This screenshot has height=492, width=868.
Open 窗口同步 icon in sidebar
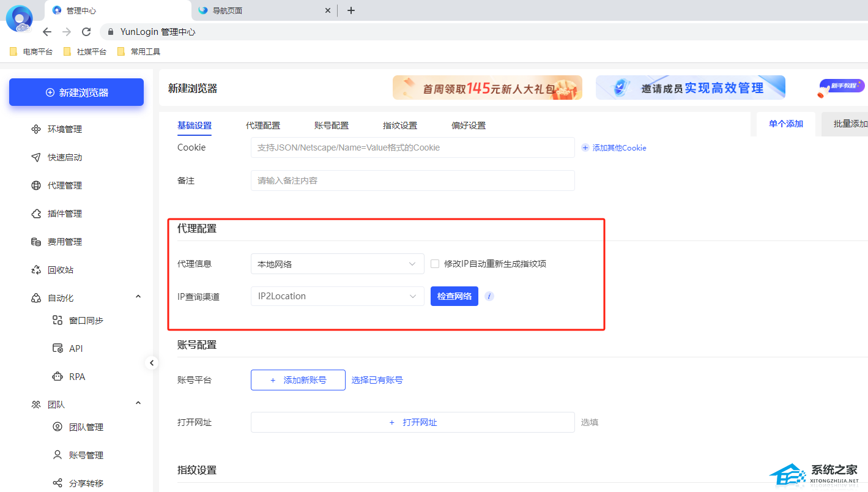click(x=57, y=320)
